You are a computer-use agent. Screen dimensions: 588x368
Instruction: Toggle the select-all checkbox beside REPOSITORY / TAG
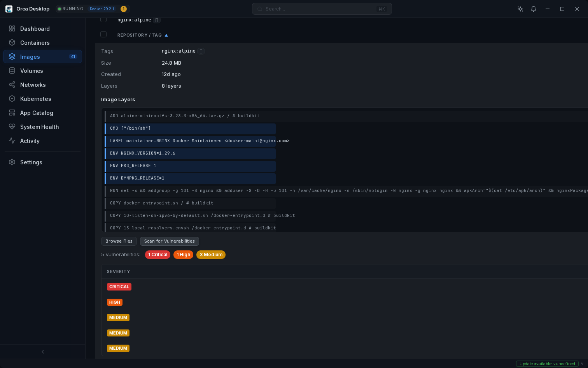click(x=103, y=34)
